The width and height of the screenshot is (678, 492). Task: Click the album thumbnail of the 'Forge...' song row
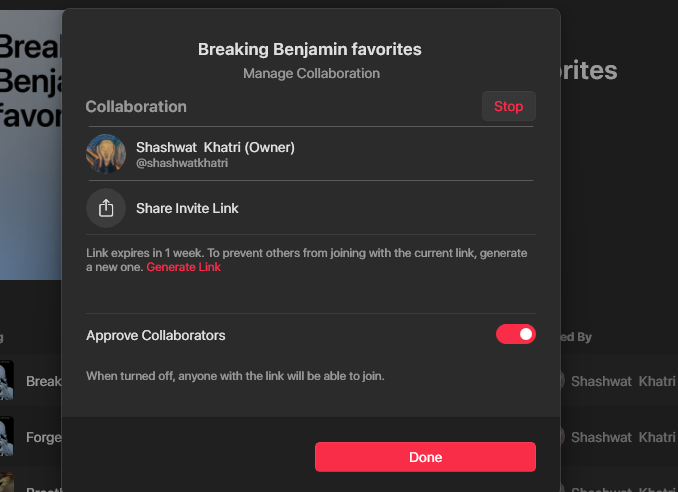6,436
